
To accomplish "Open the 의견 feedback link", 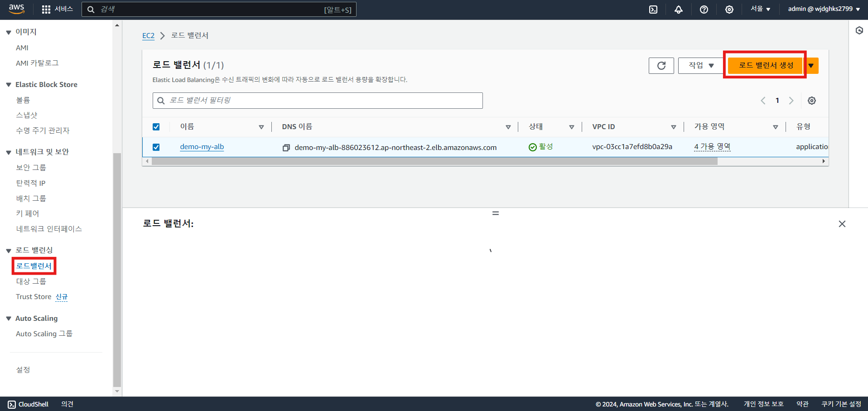I will 68,404.
